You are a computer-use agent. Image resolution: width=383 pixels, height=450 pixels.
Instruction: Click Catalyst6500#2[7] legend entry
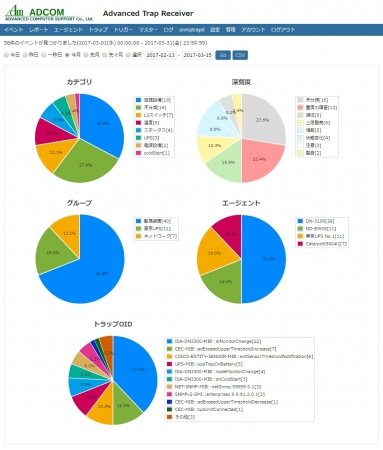322,244
